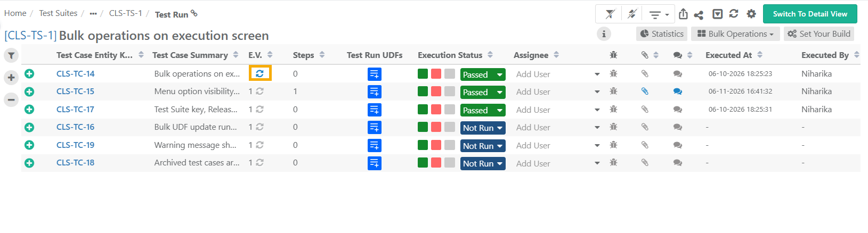Click the collapse all minus icon in sidebar
This screenshot has width=868, height=233.
[11, 99]
